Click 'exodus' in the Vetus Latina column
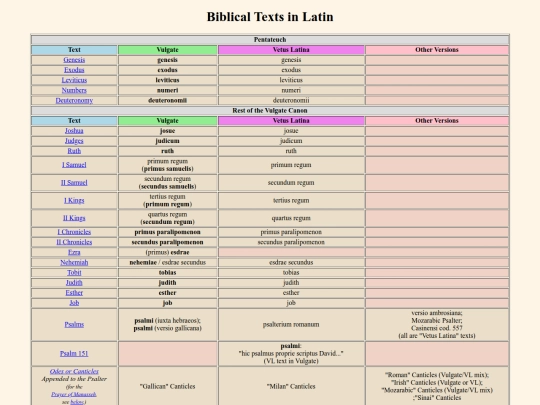 click(291, 70)
